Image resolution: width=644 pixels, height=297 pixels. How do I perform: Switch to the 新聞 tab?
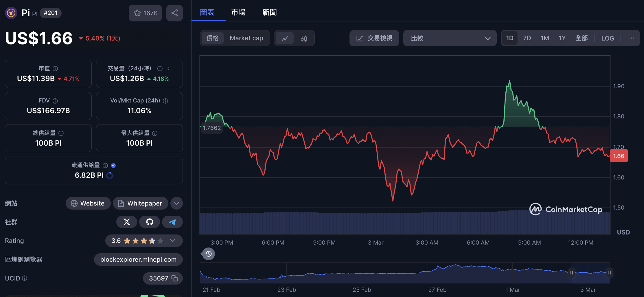(x=269, y=12)
